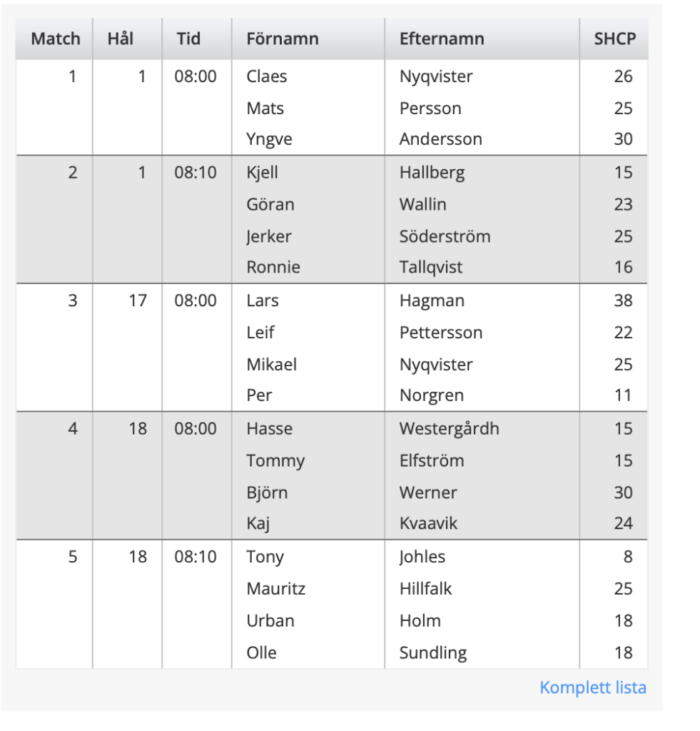The width and height of the screenshot is (700, 731).
Task: Open the Komplett lista link
Action: tap(592, 687)
